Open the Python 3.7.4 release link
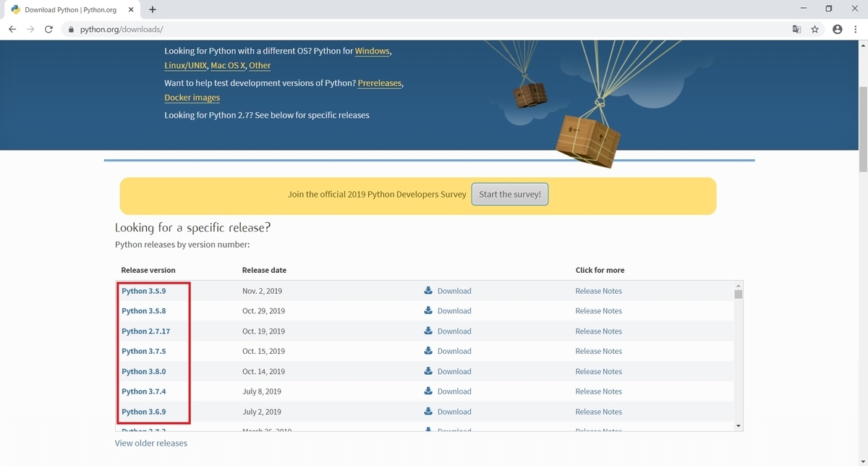This screenshot has height=466, width=868. click(143, 391)
